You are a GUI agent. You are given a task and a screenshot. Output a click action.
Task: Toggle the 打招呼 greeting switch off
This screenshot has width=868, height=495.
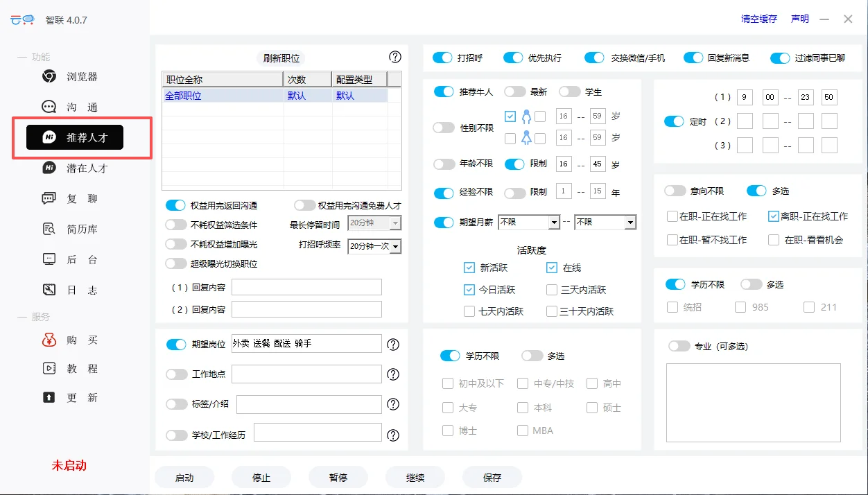click(x=442, y=58)
